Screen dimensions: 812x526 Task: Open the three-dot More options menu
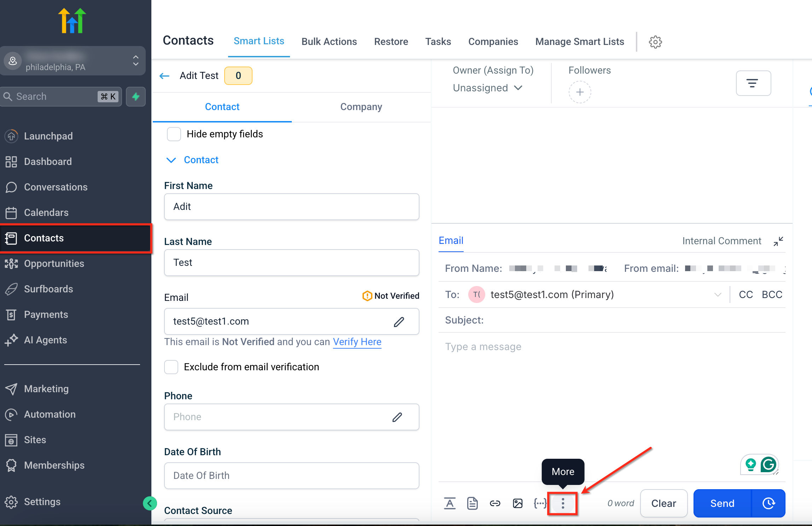pyautogui.click(x=563, y=503)
